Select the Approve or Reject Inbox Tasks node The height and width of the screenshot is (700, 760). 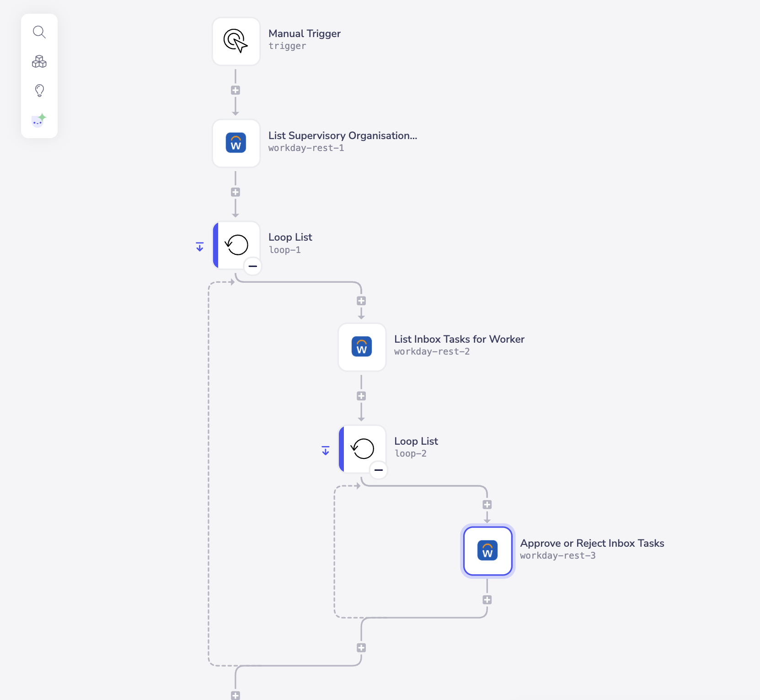(x=487, y=550)
